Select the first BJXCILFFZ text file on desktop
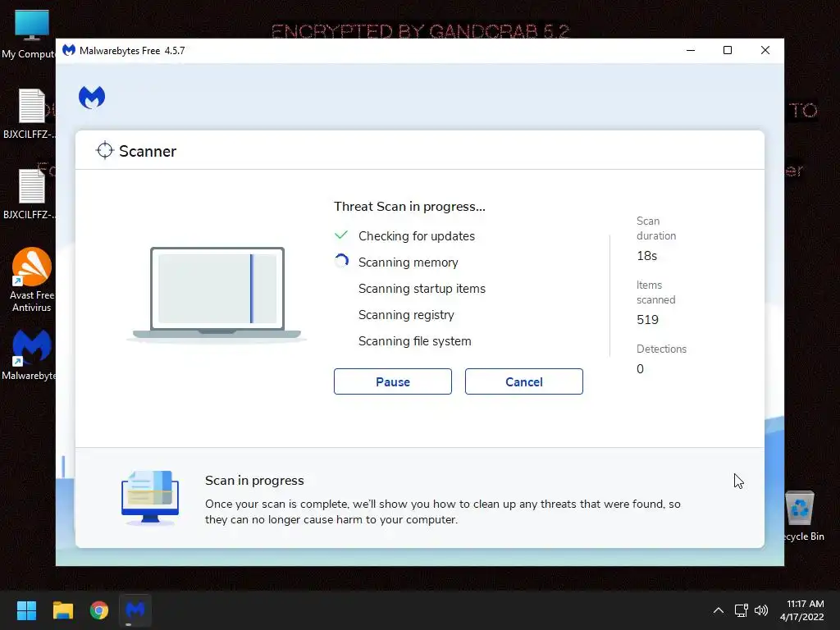 tap(31, 113)
